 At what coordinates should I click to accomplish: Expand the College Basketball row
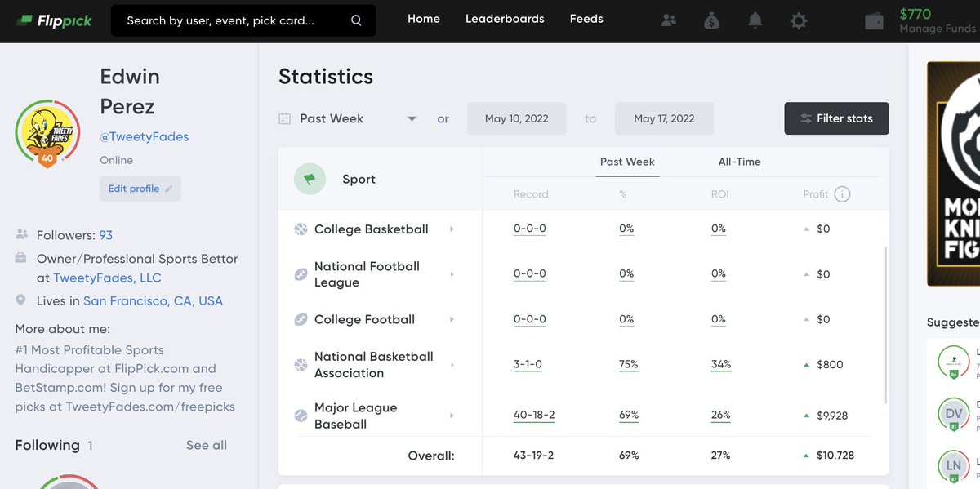[x=452, y=229]
